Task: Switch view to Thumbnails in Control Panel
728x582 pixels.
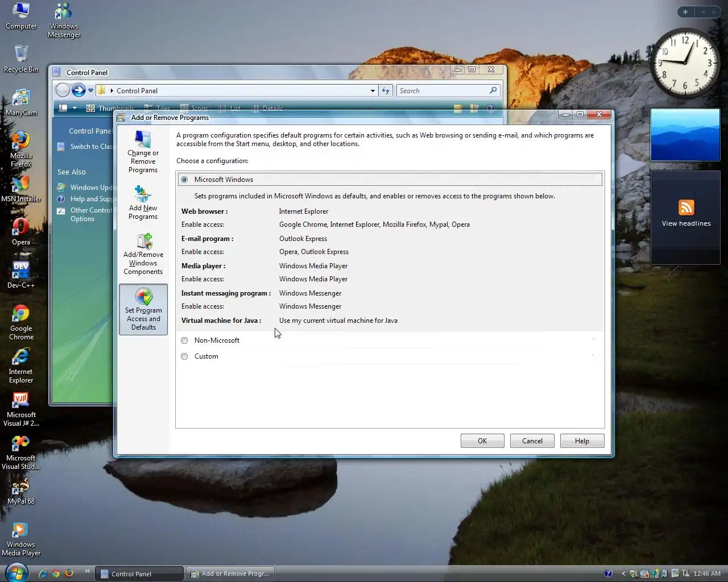Action: (x=110, y=108)
